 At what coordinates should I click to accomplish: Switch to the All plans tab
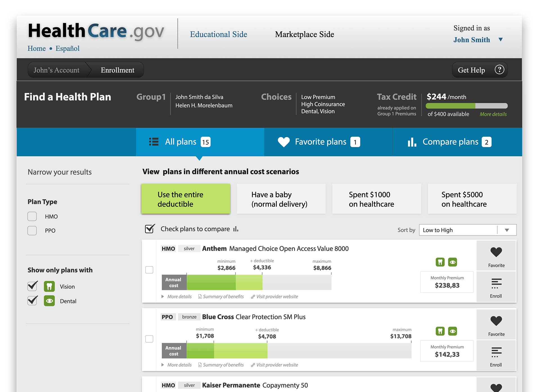(x=200, y=142)
